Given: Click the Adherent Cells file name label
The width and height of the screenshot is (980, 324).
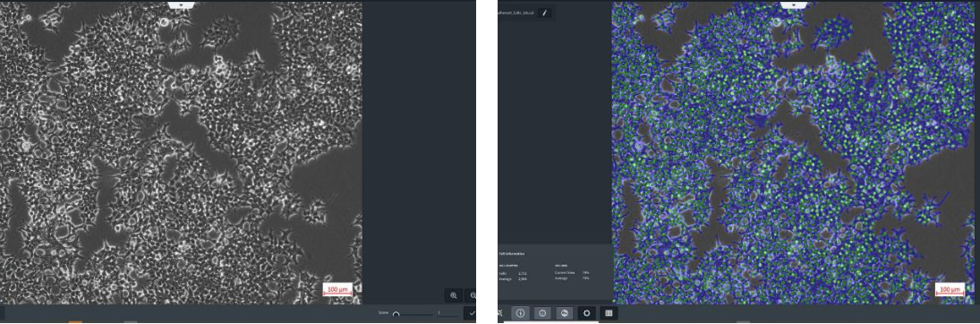Looking at the screenshot, I should tap(516, 12).
